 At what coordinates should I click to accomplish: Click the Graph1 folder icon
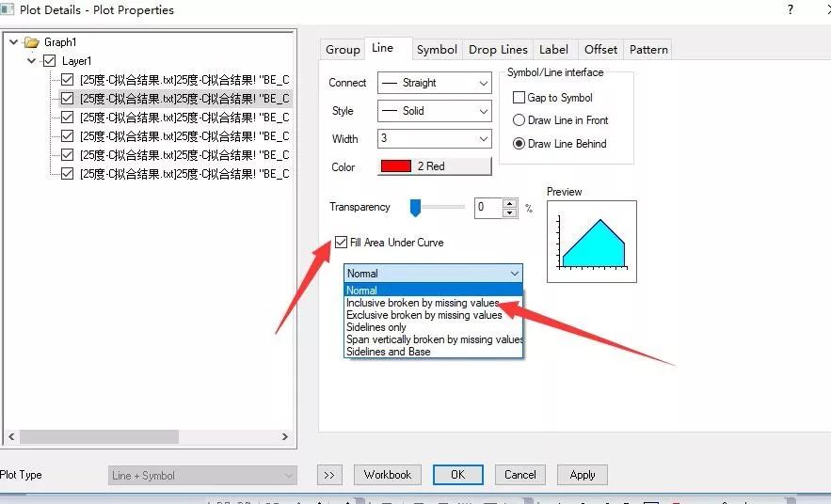(x=32, y=42)
